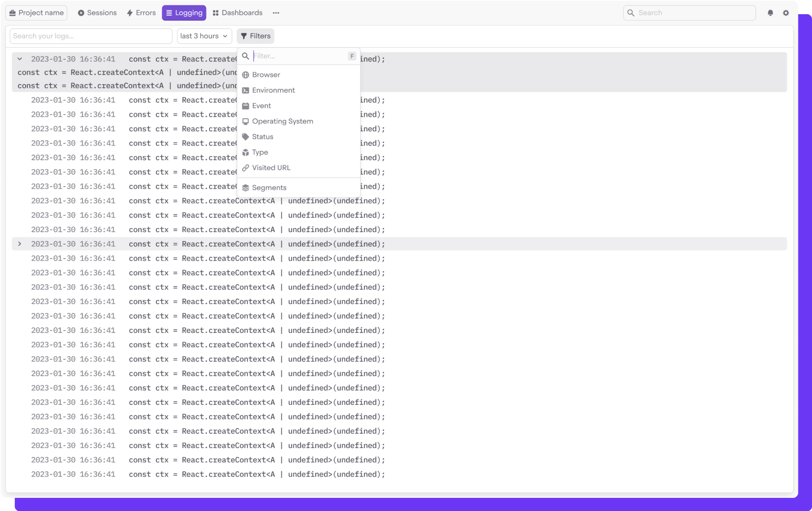Click the top-right Search field
The width and height of the screenshot is (812, 511).
point(689,13)
